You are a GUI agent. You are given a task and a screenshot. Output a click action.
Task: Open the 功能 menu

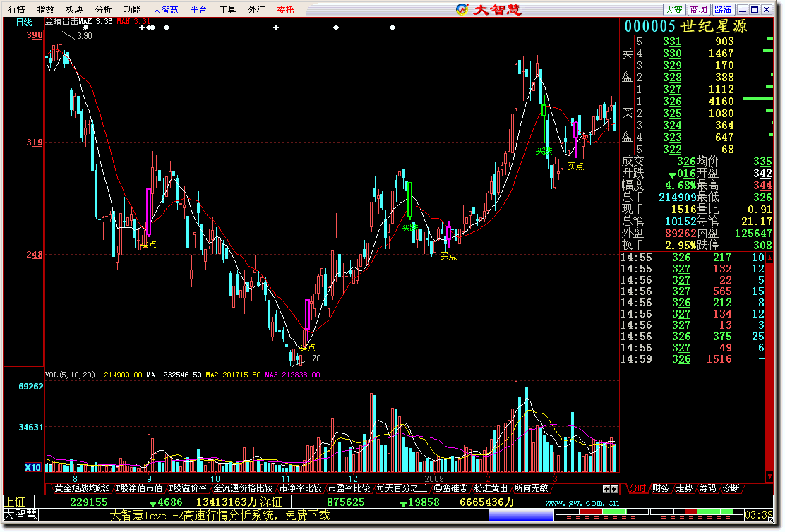pos(132,9)
